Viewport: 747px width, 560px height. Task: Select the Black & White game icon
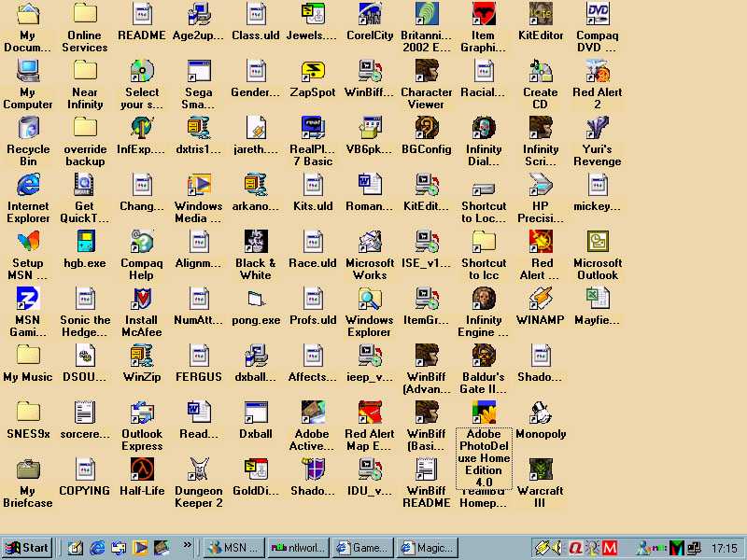[x=256, y=242]
